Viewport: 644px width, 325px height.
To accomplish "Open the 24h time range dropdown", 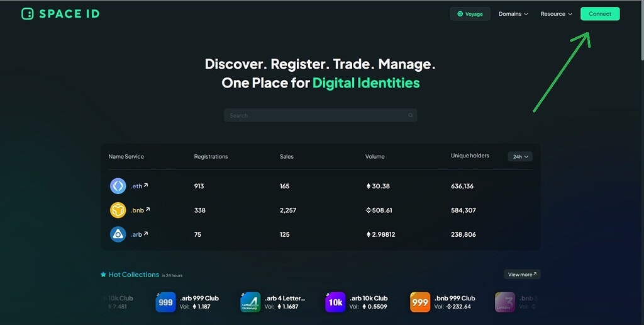I will point(520,156).
